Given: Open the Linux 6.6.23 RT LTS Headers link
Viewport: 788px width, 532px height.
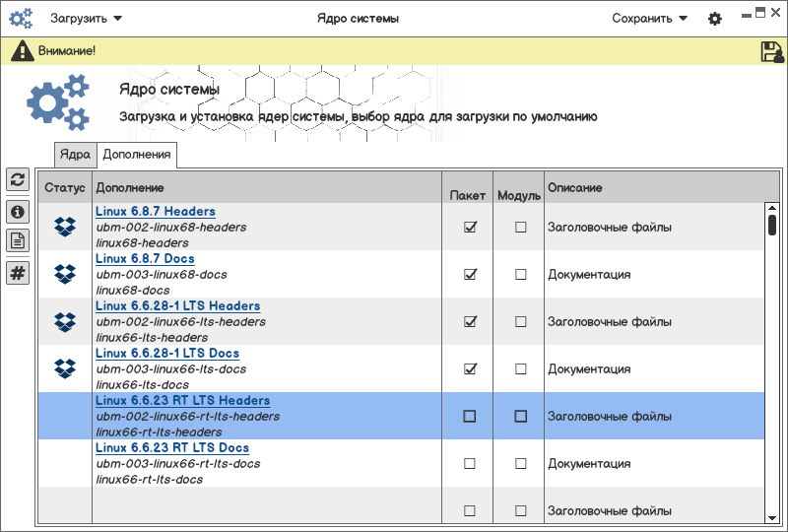Looking at the screenshot, I should 183,401.
